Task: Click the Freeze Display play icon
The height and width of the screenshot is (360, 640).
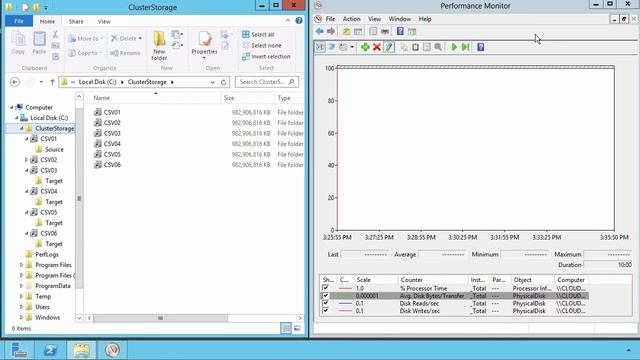Action: [454, 47]
